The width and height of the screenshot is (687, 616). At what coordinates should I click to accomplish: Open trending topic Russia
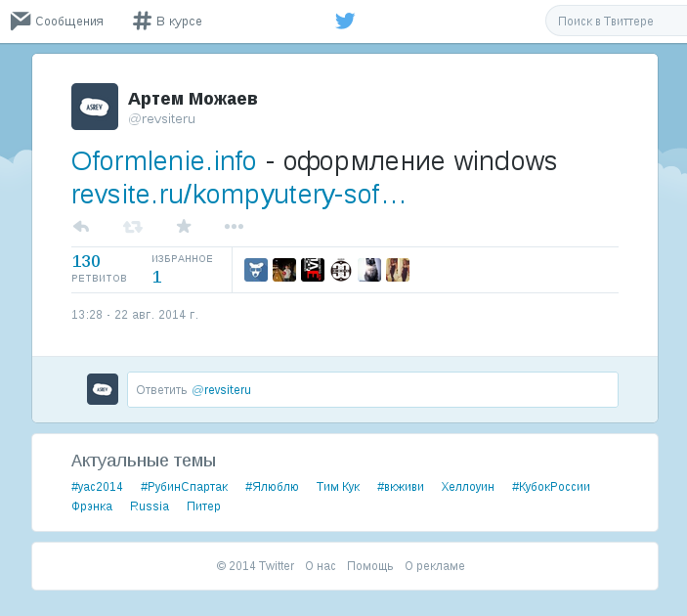tap(150, 506)
